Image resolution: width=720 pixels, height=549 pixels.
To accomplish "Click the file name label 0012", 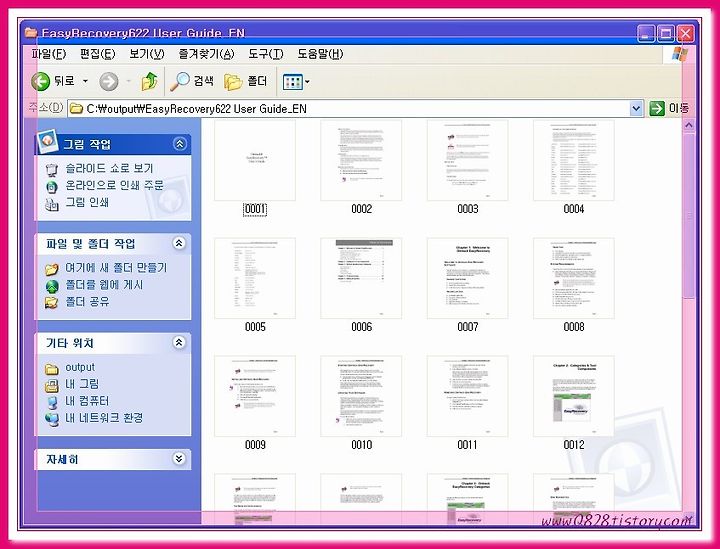I will point(574,445).
